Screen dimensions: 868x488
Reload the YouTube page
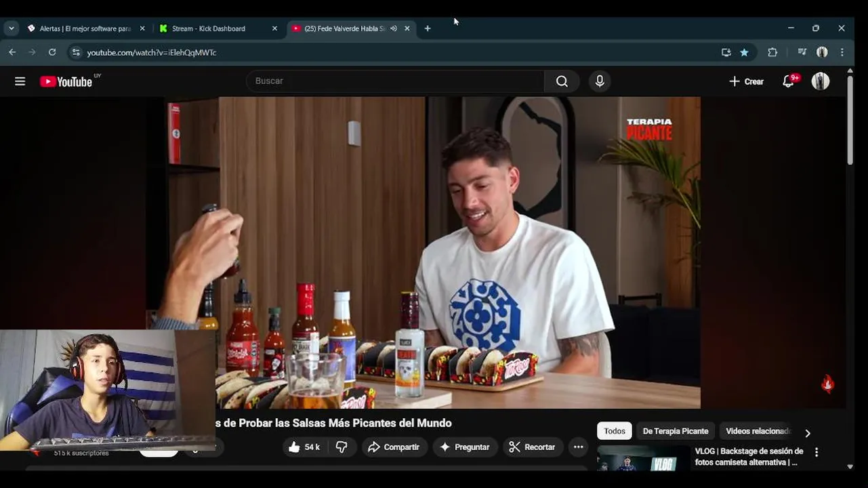click(x=52, y=52)
